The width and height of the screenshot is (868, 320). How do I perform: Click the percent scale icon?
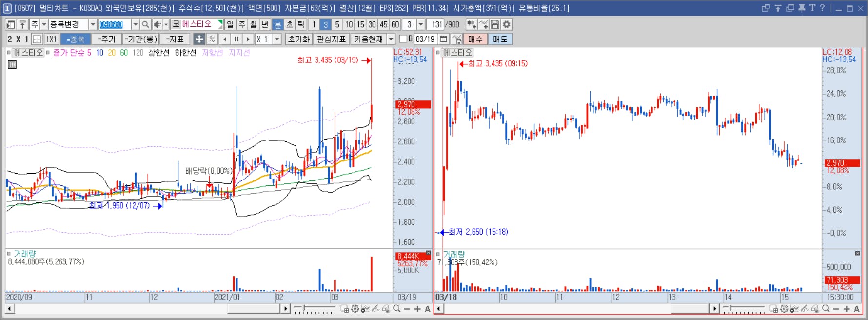click(212, 39)
